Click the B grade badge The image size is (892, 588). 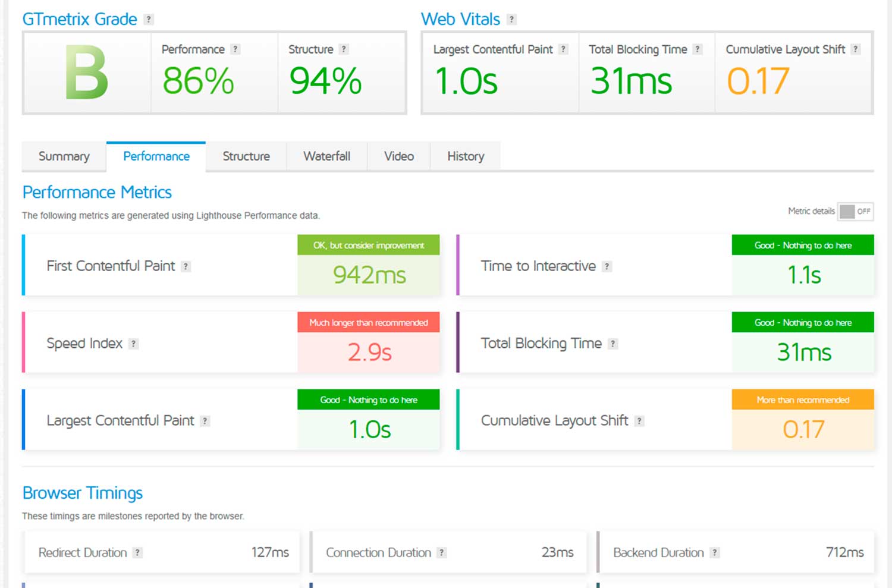click(x=87, y=73)
